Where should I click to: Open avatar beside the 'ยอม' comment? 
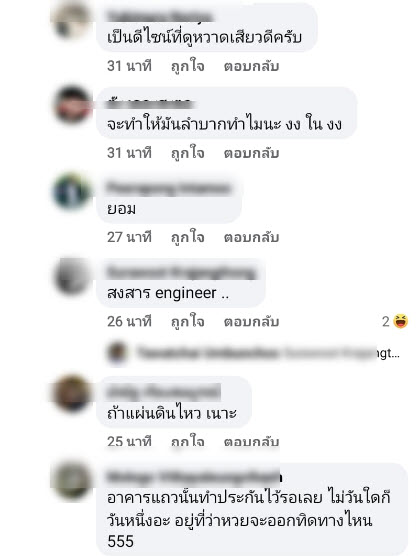point(72,192)
